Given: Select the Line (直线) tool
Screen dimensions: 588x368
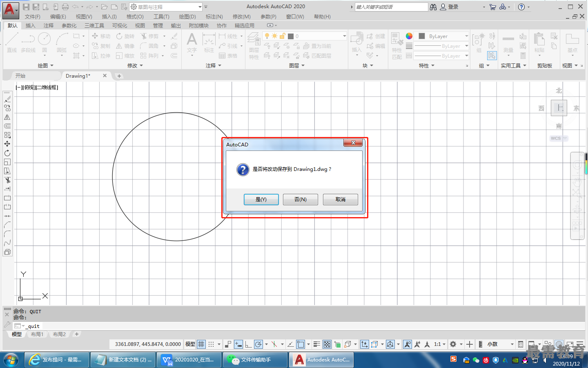Looking at the screenshot, I should click(x=12, y=43).
